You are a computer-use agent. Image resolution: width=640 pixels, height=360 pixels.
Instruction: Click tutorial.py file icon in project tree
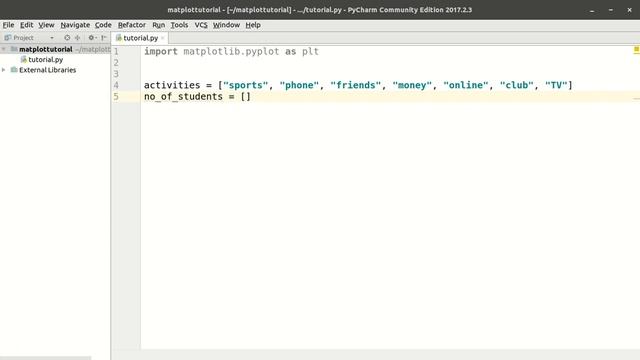(x=24, y=60)
